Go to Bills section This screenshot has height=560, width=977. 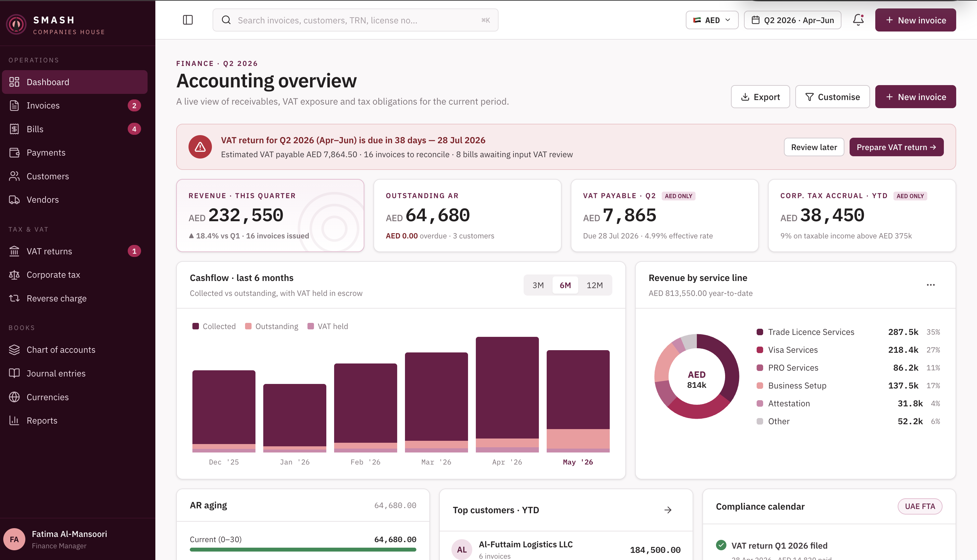tap(75, 129)
